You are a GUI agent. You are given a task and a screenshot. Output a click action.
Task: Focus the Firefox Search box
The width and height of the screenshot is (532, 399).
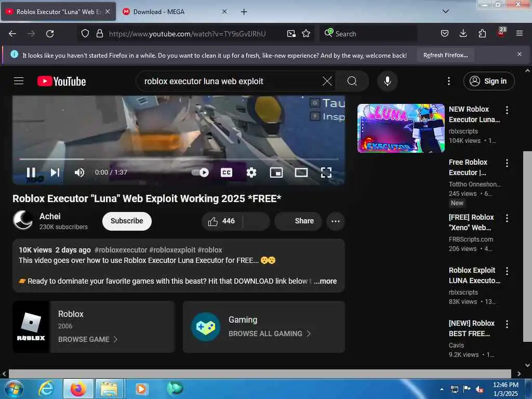[368, 34]
